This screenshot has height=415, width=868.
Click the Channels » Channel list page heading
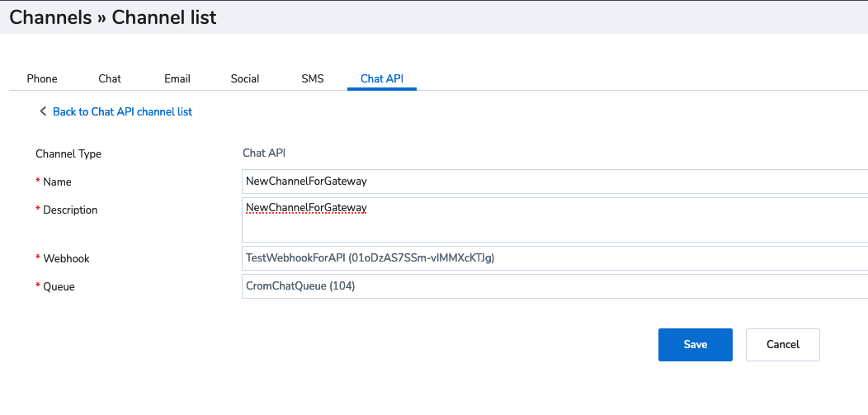pos(113,17)
